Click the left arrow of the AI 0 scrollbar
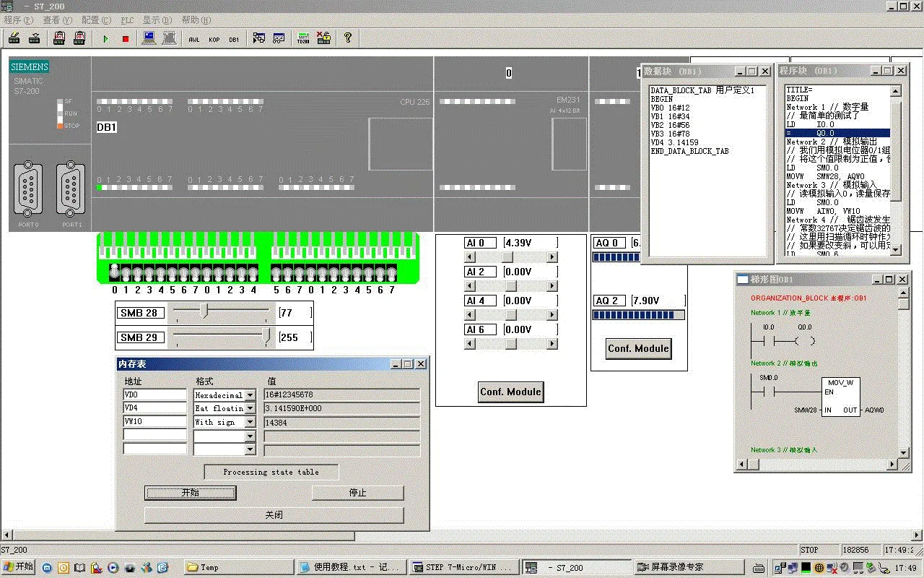The image size is (924, 578). 470,257
